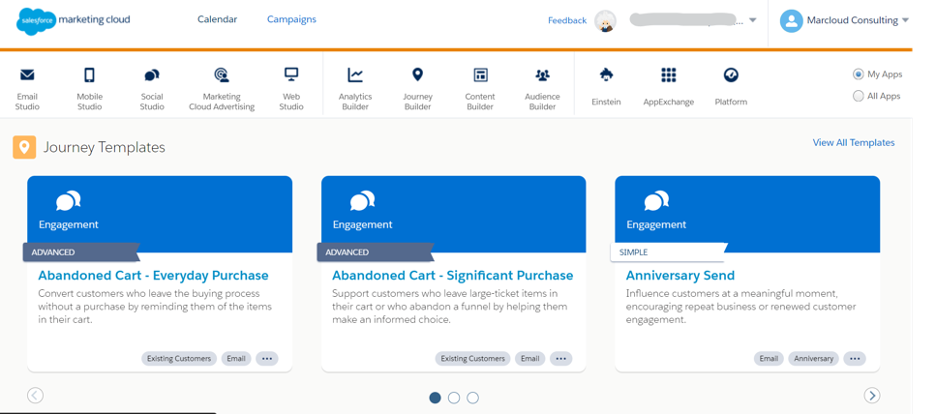
Task: Open Einstein app
Action: 606,86
